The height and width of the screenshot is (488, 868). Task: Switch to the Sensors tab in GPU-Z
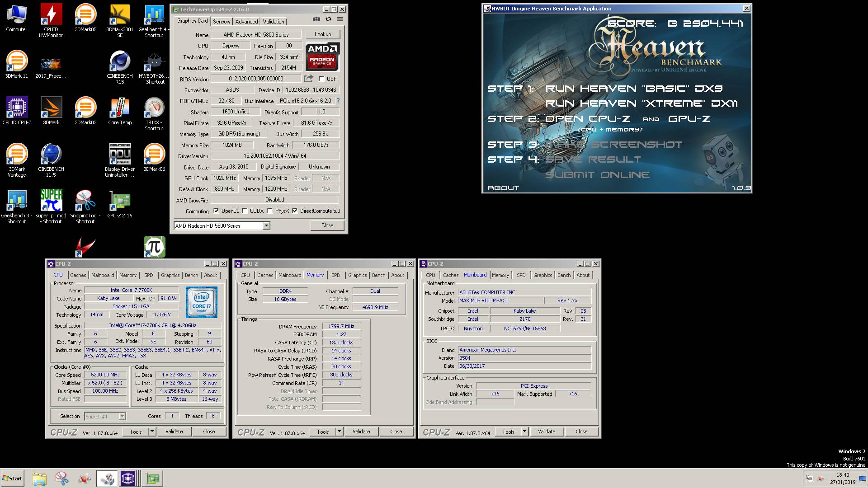(x=222, y=22)
